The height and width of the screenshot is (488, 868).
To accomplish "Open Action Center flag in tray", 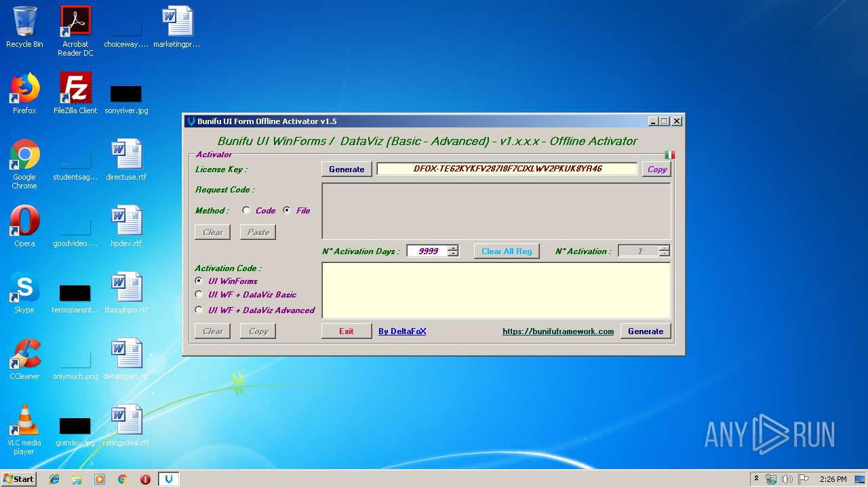I will pyautogui.click(x=804, y=479).
